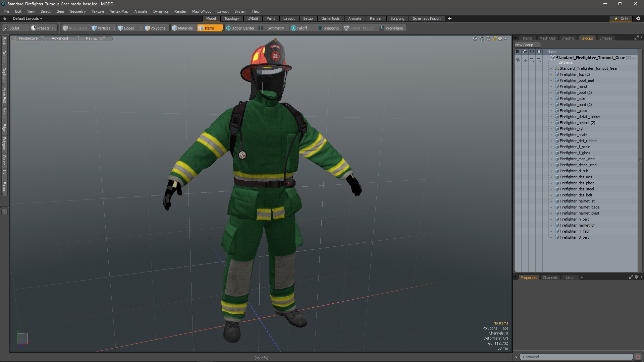Select the Snapping tool icon

click(320, 28)
